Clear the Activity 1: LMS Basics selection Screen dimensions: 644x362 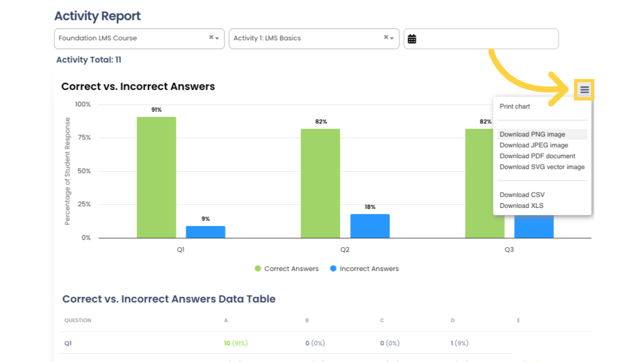[386, 37]
